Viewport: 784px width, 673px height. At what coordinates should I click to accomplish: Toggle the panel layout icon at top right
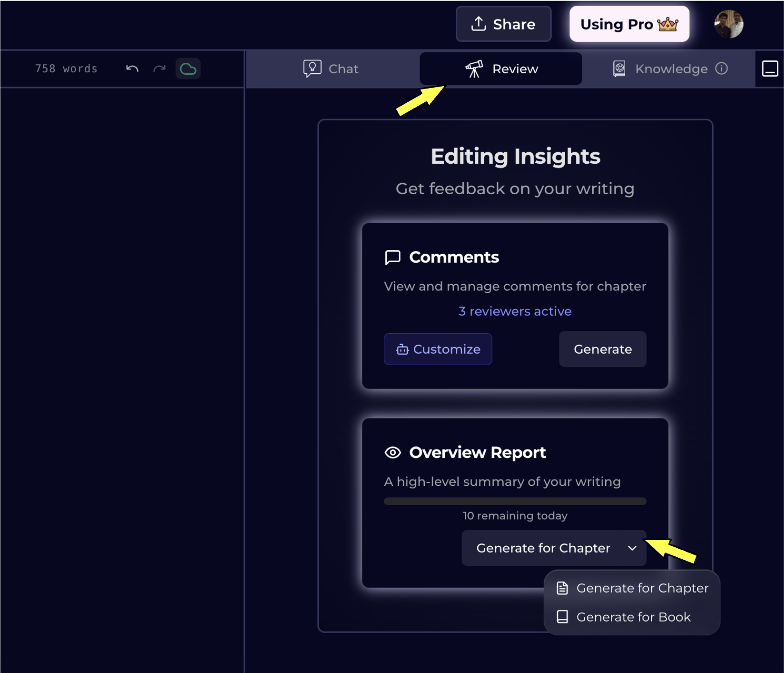pos(770,69)
